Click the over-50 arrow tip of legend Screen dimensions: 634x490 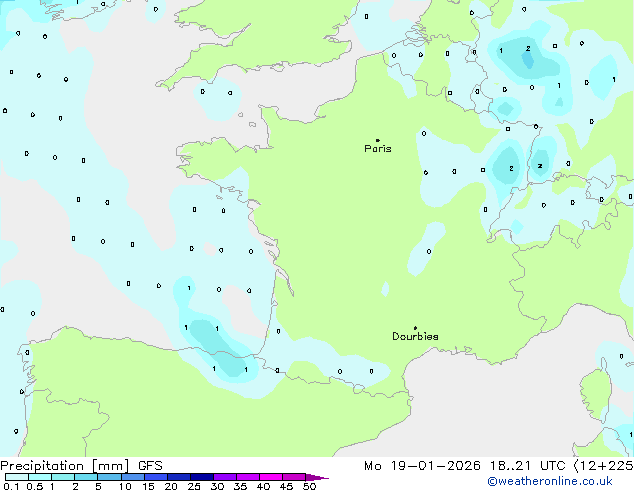(x=317, y=477)
